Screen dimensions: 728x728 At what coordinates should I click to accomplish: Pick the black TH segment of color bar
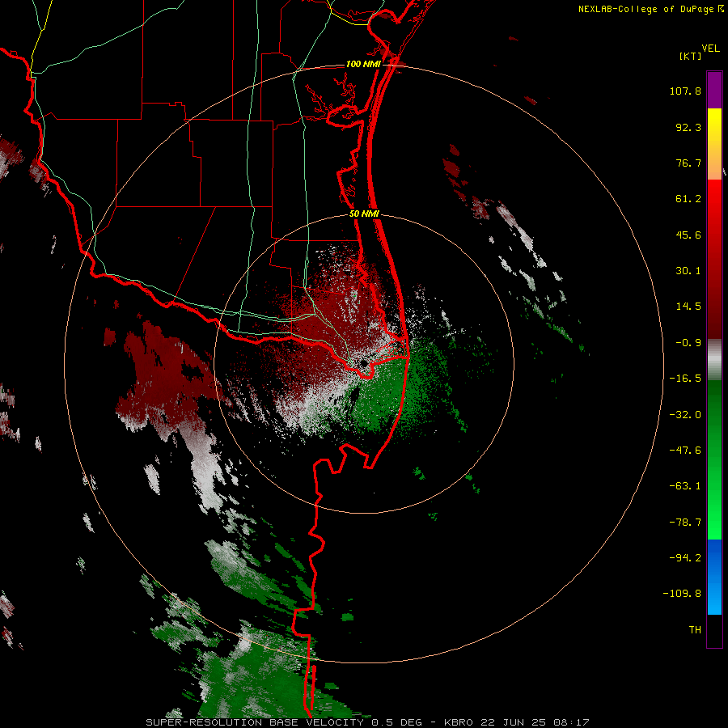pyautogui.click(x=714, y=630)
